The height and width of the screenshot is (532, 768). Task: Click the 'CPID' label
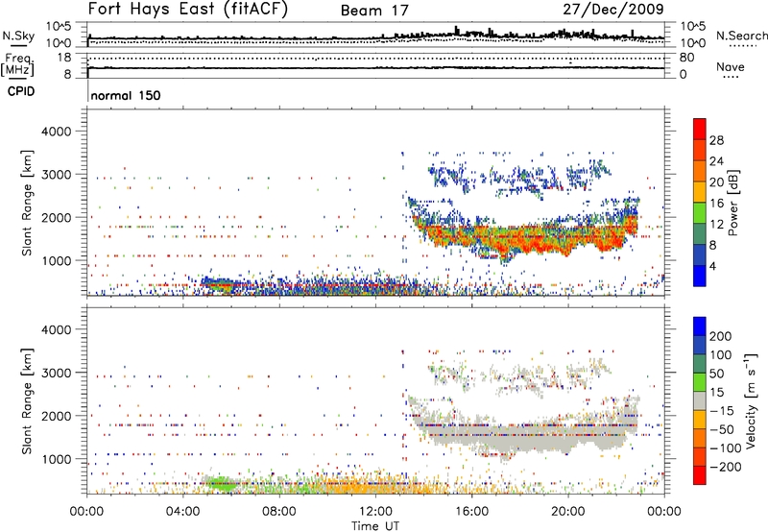point(21,91)
